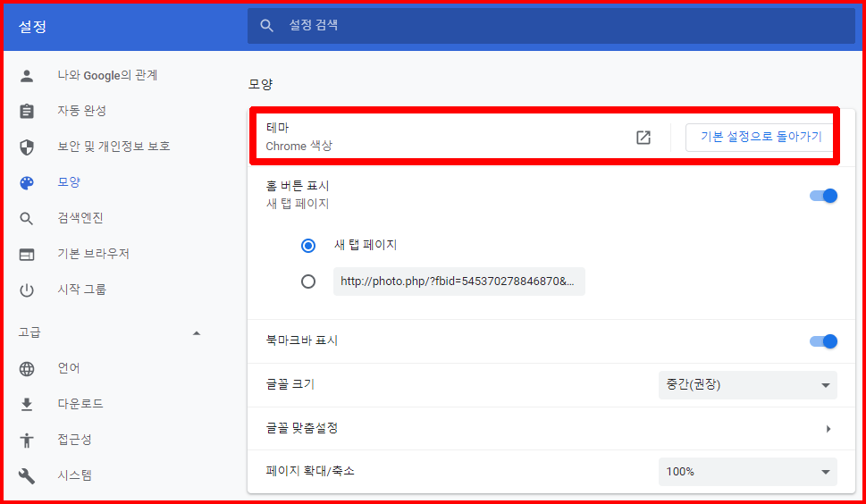
Task: Click the 테마 Chrome 색상 row text
Action: 298,137
